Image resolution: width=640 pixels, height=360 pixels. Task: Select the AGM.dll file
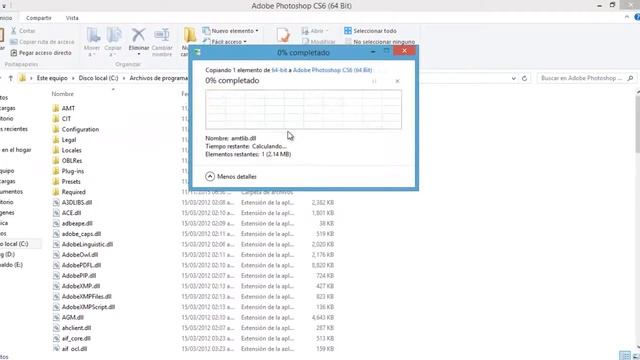click(x=68, y=318)
